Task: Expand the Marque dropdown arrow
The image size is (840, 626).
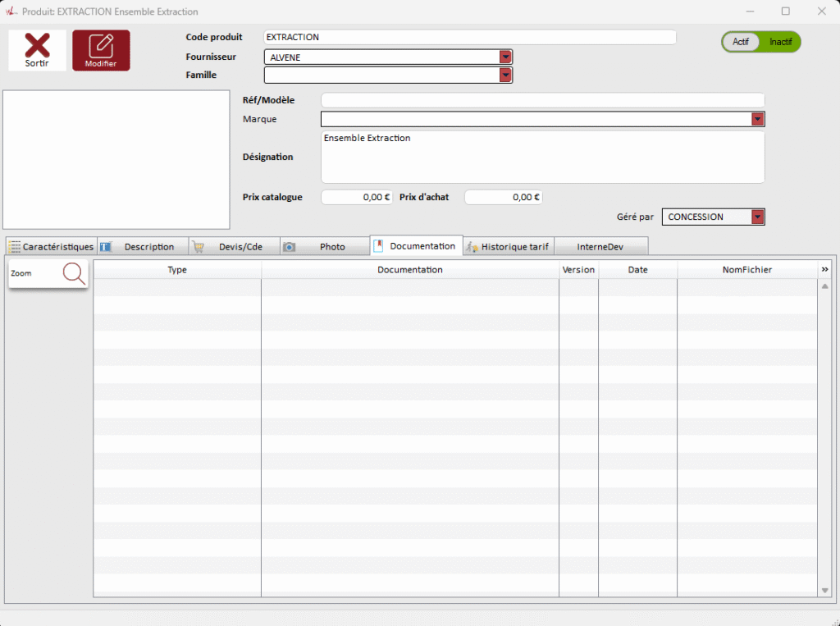Action: click(x=758, y=120)
